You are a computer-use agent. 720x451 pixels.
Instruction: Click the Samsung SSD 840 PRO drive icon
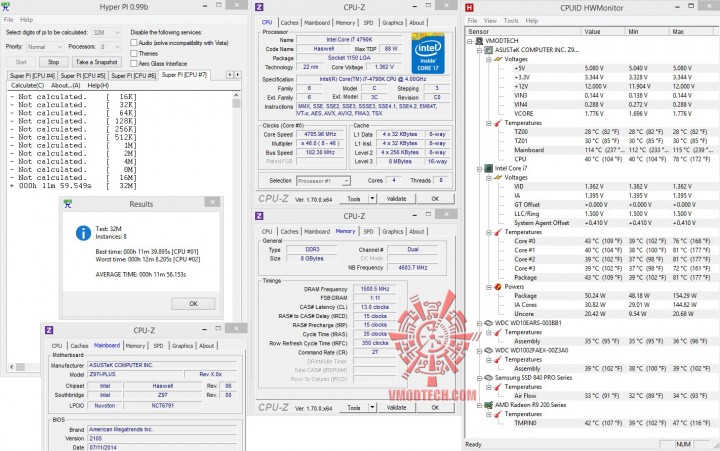[489, 378]
